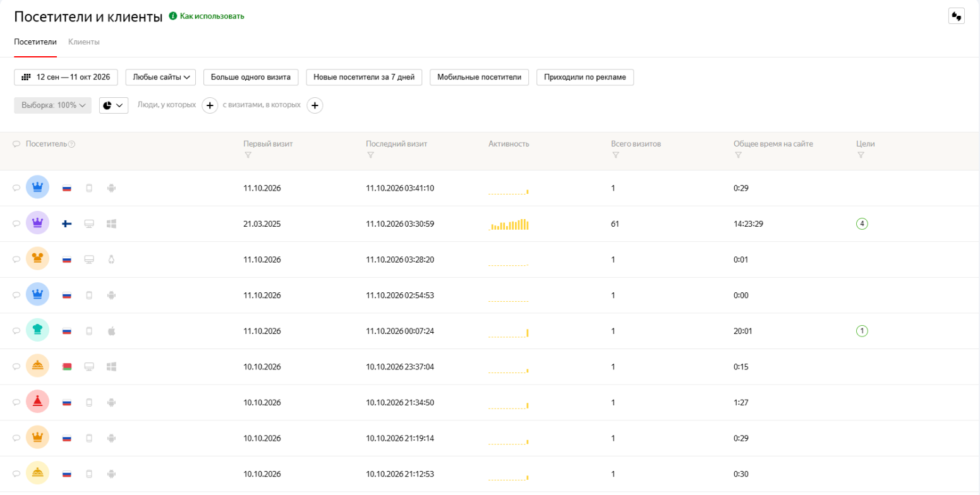Click the goals badge "1" in the 20:01 row
This screenshot has height=495, width=980.
862,330
